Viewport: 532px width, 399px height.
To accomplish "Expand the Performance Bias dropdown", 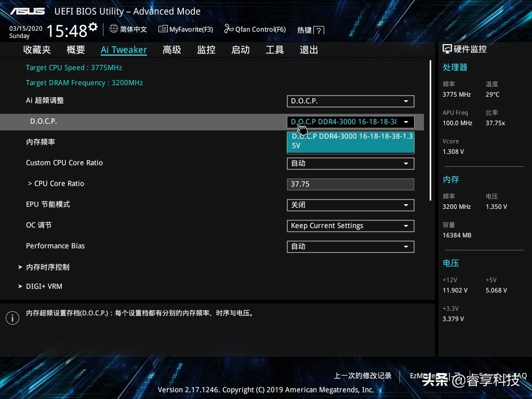I will pyautogui.click(x=350, y=247).
